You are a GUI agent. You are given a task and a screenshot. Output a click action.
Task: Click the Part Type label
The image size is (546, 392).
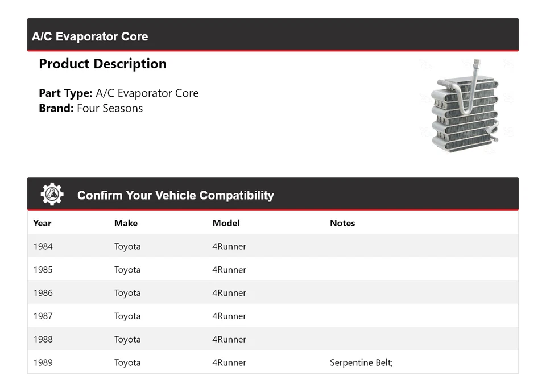coord(65,93)
